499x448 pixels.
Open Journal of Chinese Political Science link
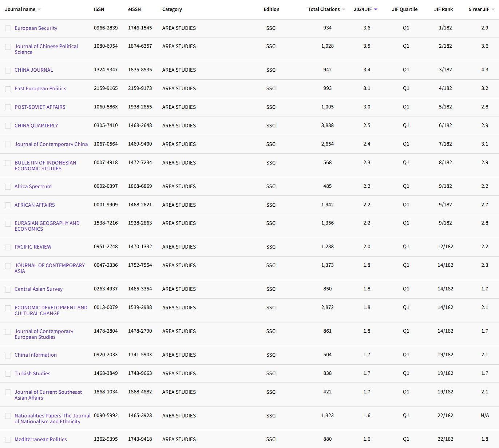(x=46, y=49)
